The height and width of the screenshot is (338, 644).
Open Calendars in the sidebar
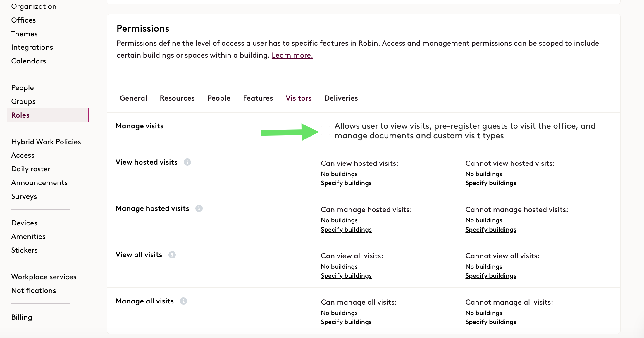28,61
